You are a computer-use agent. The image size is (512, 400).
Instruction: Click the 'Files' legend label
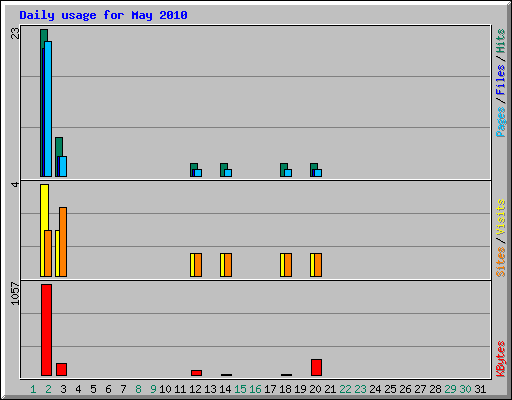[x=500, y=79]
